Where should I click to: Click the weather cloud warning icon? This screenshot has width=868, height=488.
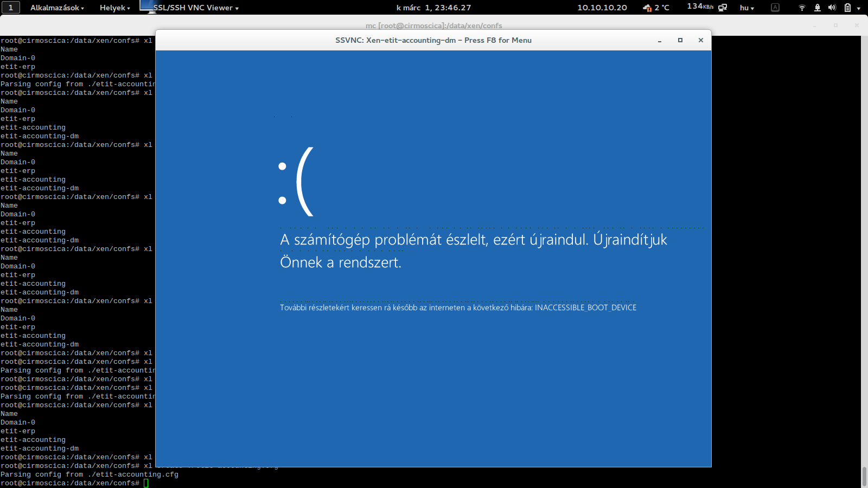tap(647, 8)
